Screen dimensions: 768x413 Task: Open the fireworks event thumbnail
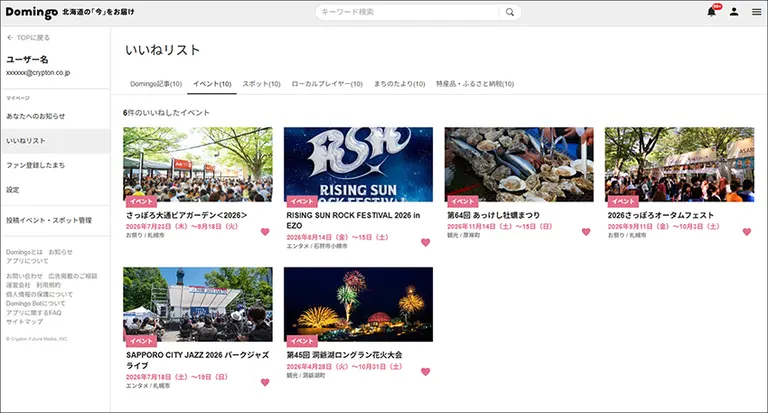pyautogui.click(x=358, y=304)
